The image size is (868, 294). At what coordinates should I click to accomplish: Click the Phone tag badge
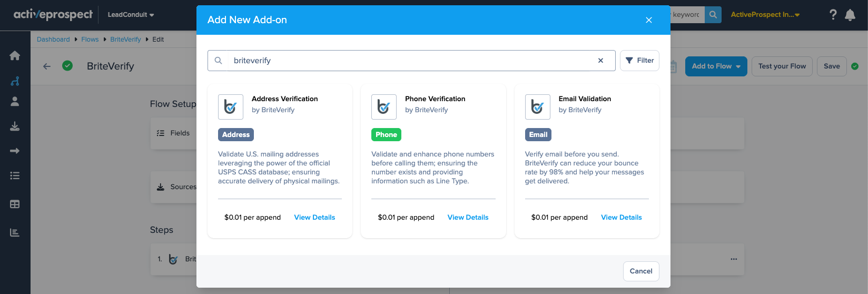tap(386, 135)
